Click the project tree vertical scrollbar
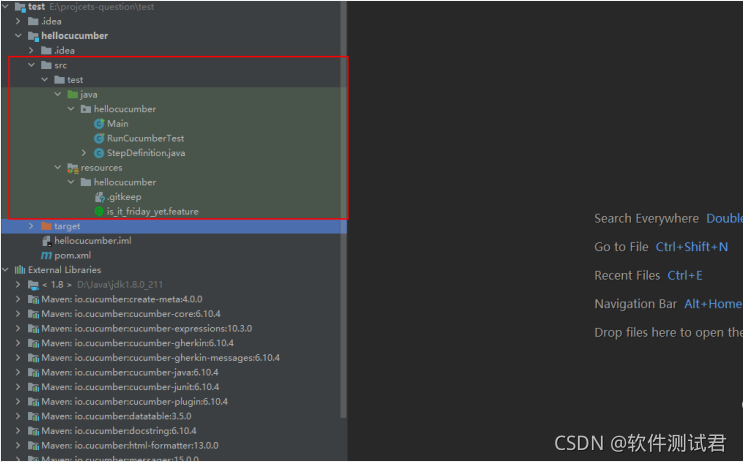 point(344,208)
